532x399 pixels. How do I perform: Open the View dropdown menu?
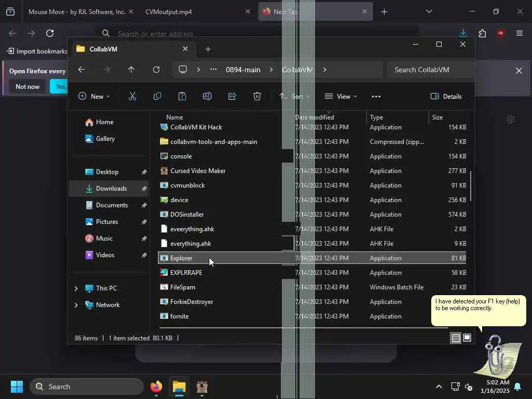point(341,96)
